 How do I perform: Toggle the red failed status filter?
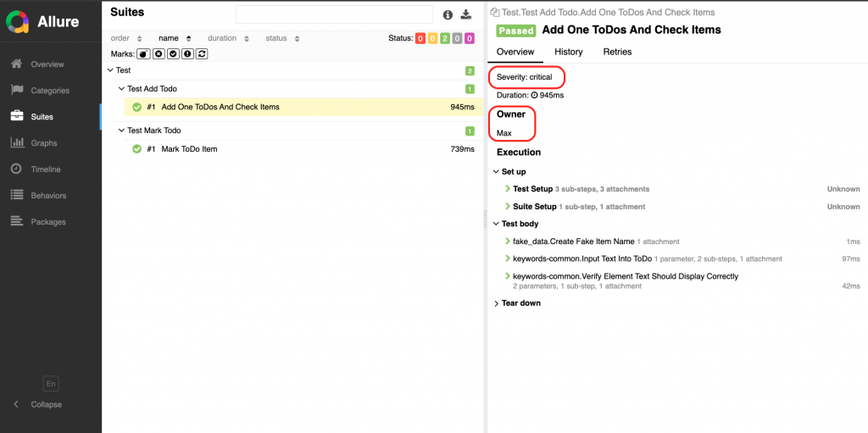pyautogui.click(x=420, y=38)
